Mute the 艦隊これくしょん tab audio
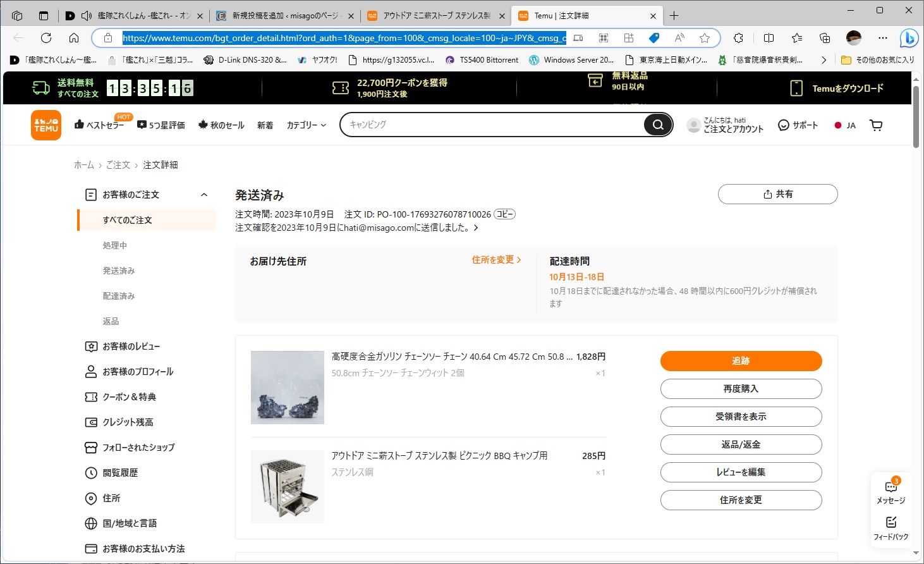 [x=87, y=16]
